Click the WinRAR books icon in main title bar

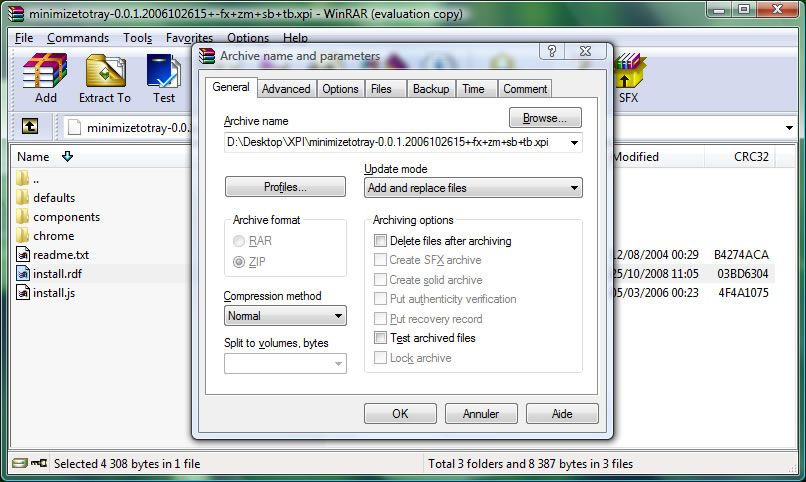[16, 14]
